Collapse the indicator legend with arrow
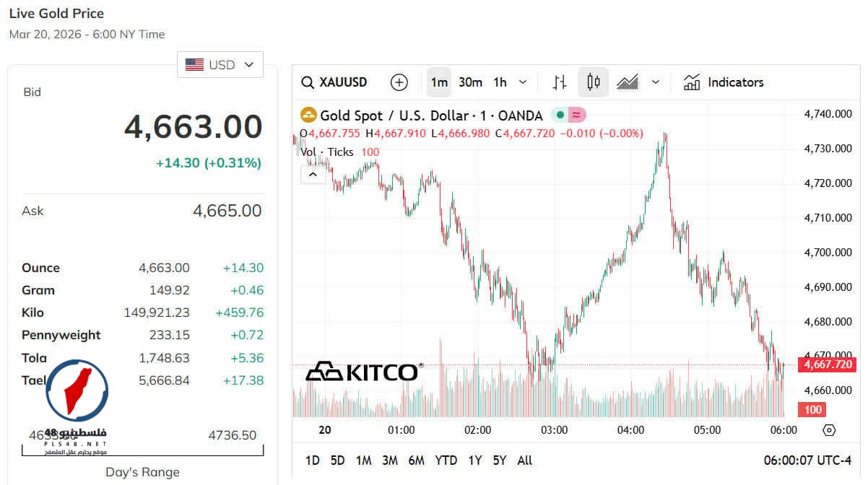This screenshot has width=868, height=485. [313, 174]
